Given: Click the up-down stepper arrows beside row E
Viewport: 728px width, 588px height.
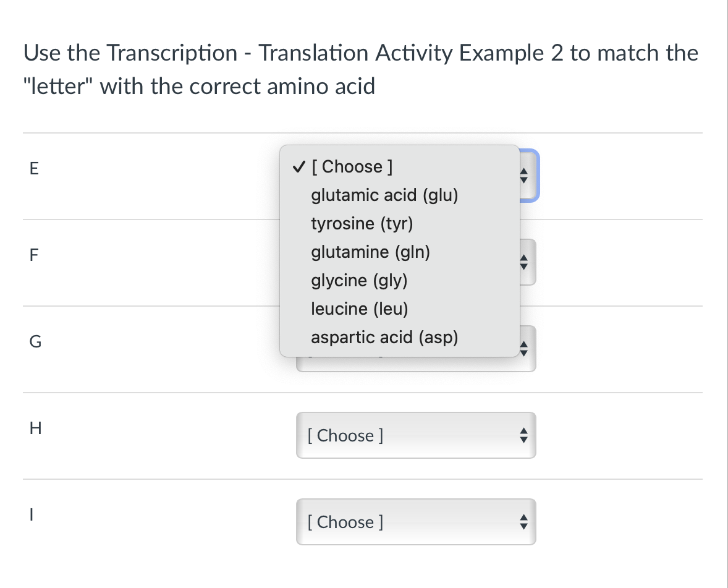Looking at the screenshot, I should click(523, 176).
